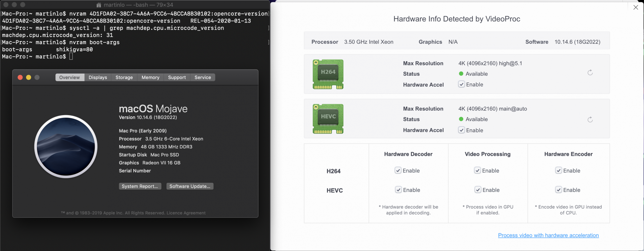Select the Service tab
This screenshot has width=644, height=251.
pos(203,77)
